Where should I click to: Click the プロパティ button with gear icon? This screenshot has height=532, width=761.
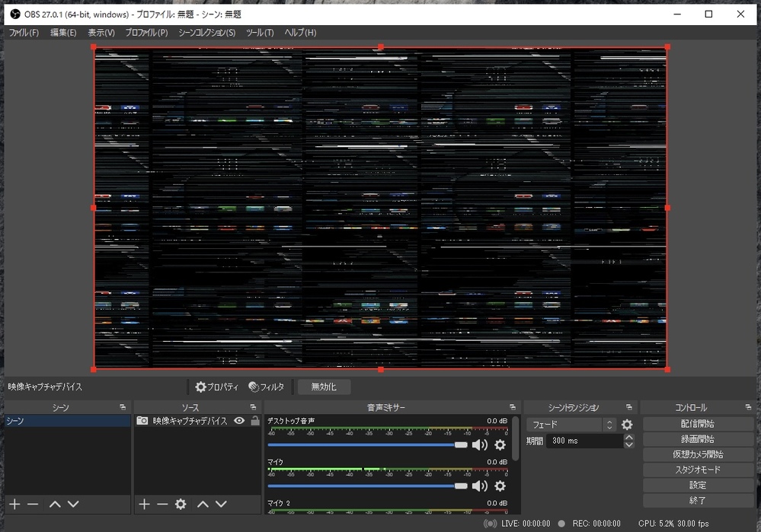coord(217,387)
